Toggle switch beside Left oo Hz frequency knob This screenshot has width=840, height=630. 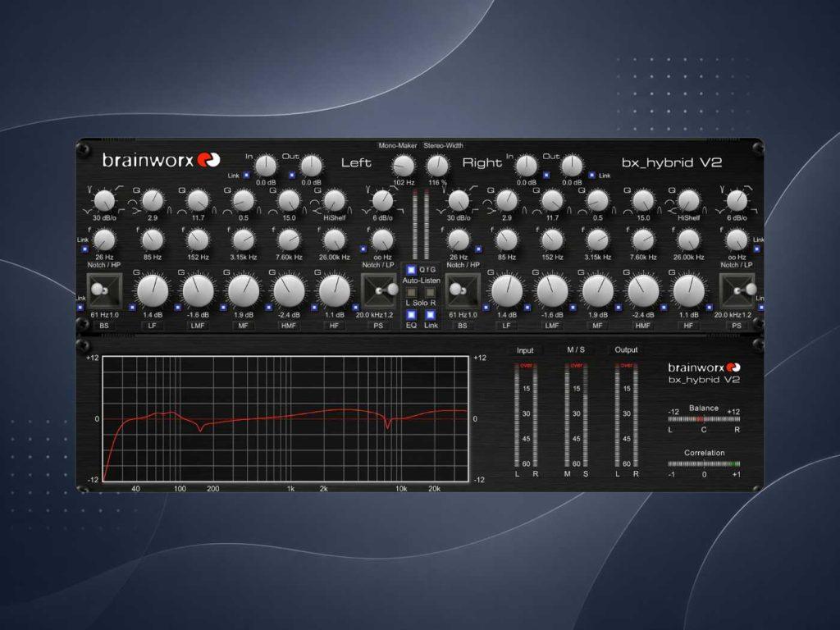(363, 249)
